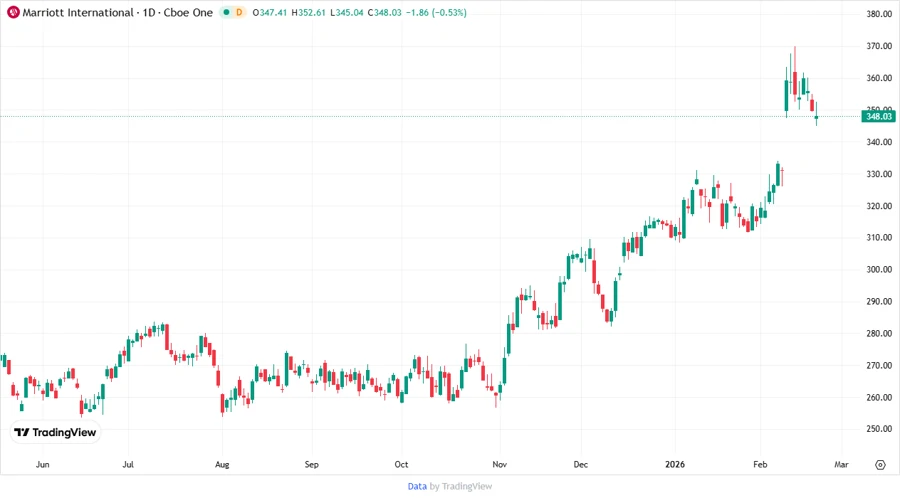This screenshot has width=900, height=498.
Task: Click the Mar label on time axis
Action: coord(841,465)
